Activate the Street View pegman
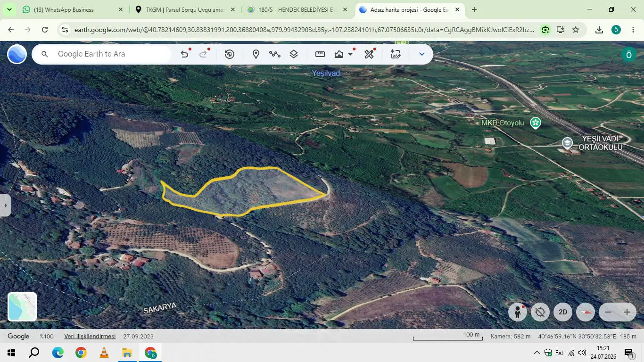The width and height of the screenshot is (644, 362). [x=518, y=312]
